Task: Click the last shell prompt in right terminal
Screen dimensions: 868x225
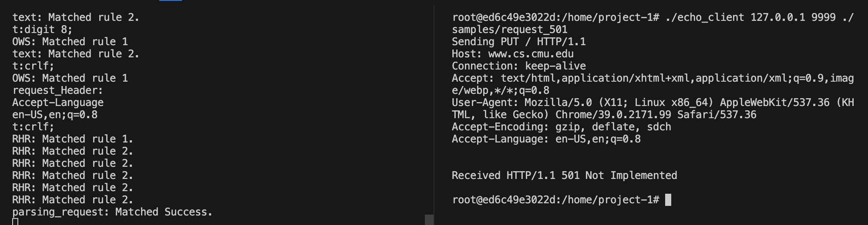Action: click(555, 200)
